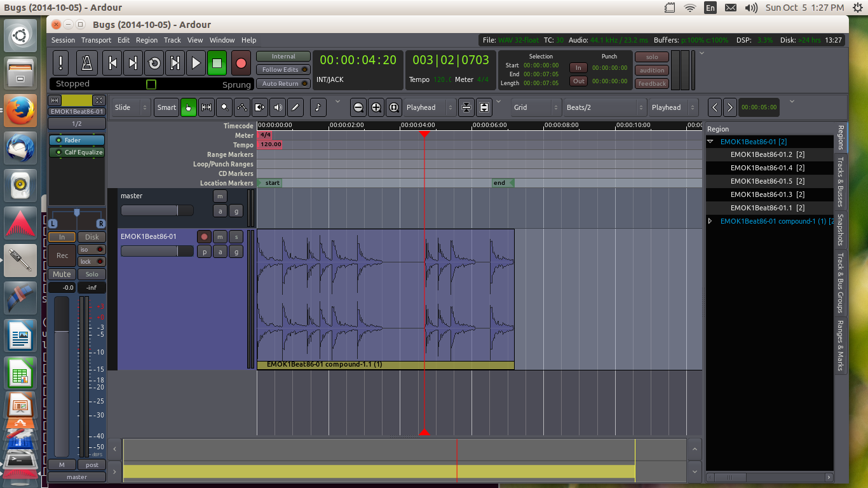This screenshot has width=868, height=488.
Task: Start playback with the Play button
Action: coord(196,63)
